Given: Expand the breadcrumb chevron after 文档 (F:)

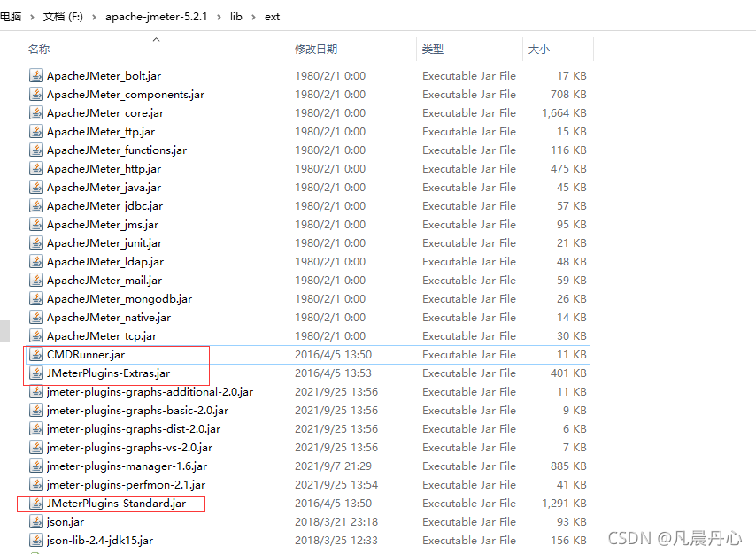Looking at the screenshot, I should pos(94,18).
